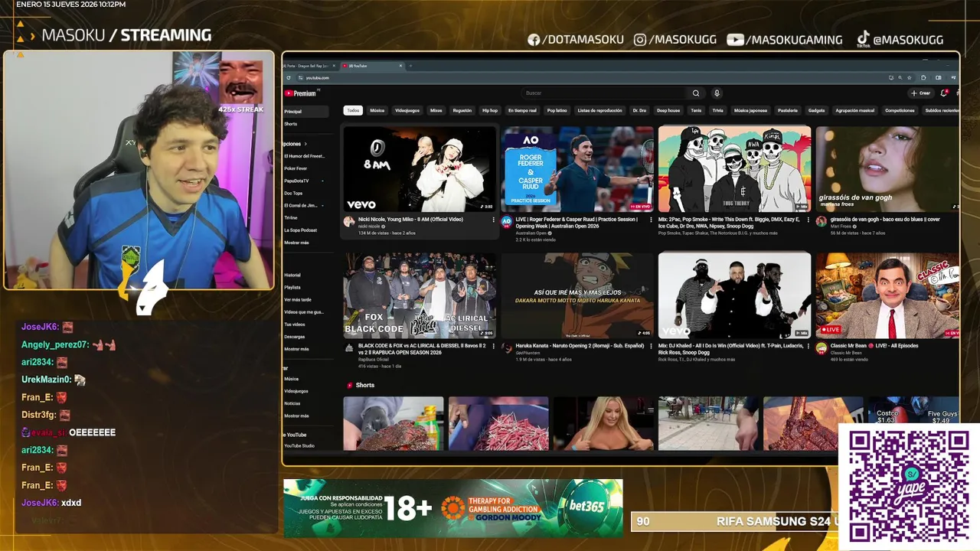Open options menu for BLACK CODE & FOX video
Viewport: 980px width, 551px height.
(493, 346)
